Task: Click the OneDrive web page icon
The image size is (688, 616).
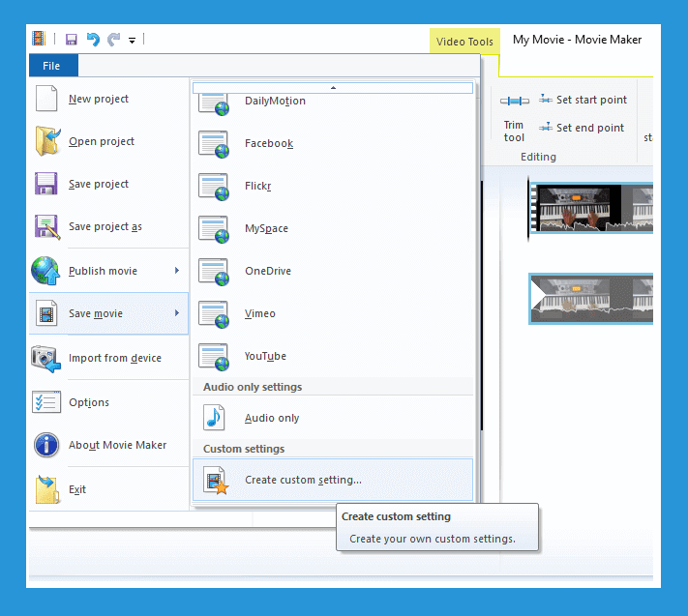Action: click(x=213, y=272)
